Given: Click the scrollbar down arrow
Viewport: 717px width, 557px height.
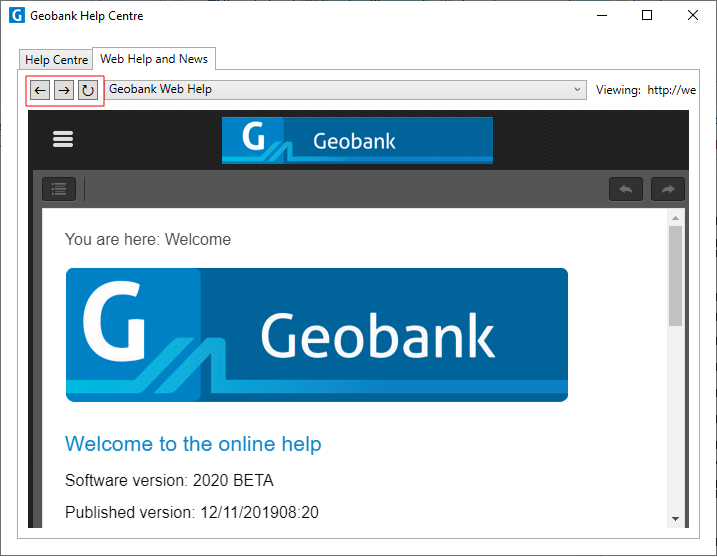Looking at the screenshot, I should click(x=675, y=519).
